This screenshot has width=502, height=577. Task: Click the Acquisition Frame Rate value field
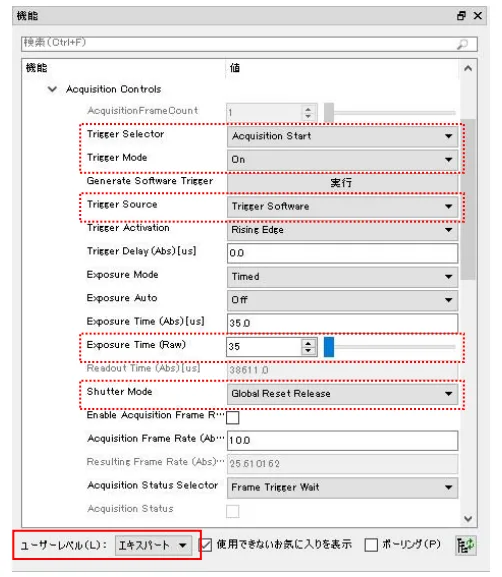(x=342, y=440)
